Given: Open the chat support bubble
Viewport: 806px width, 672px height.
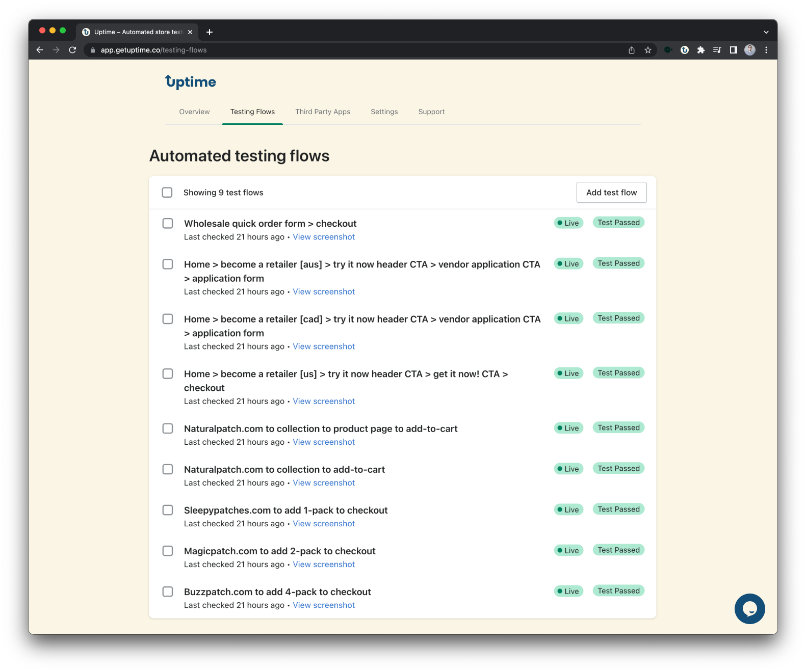Looking at the screenshot, I should (x=749, y=608).
